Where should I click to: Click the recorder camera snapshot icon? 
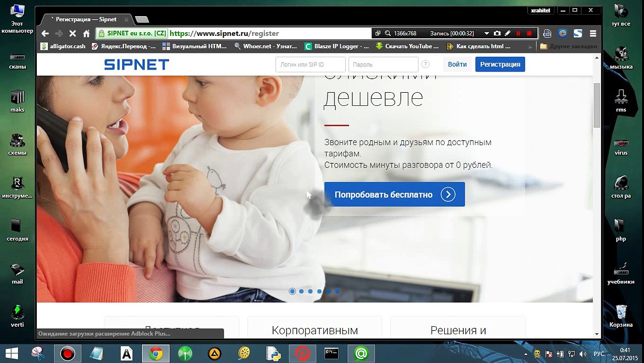[497, 33]
